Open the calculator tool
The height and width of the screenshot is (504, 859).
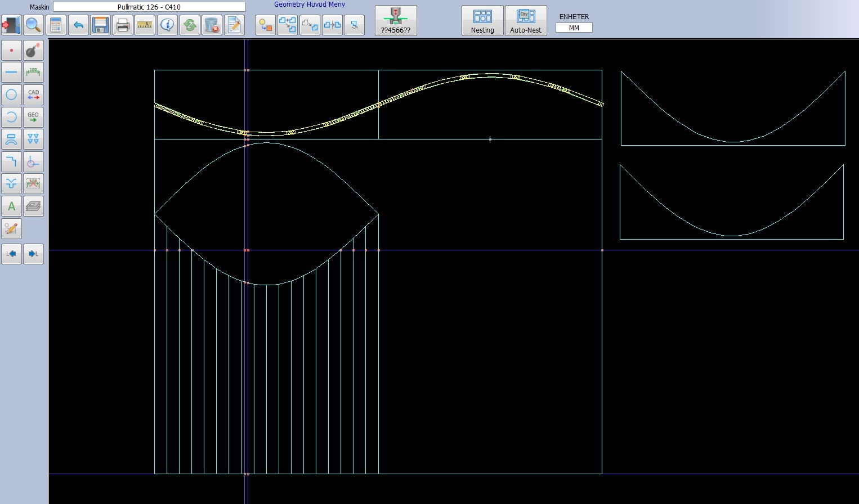click(56, 25)
